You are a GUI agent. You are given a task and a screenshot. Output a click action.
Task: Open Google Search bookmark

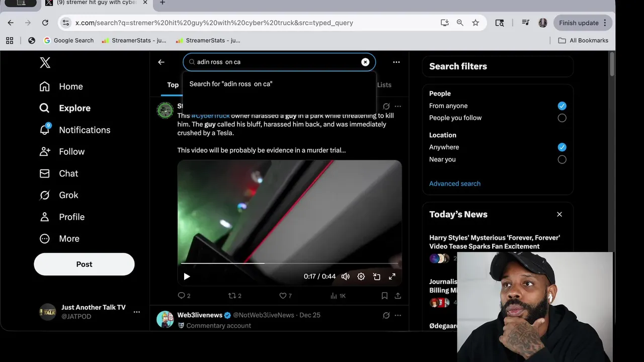68,40
